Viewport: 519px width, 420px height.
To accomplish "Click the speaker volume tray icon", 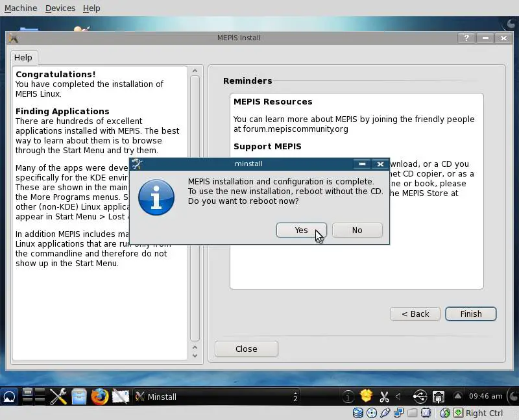I will pyautogui.click(x=398, y=396).
